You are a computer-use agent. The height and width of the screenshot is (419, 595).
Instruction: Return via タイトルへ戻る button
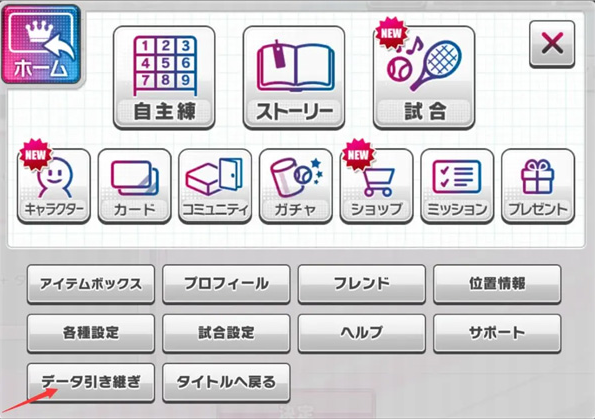point(227,383)
